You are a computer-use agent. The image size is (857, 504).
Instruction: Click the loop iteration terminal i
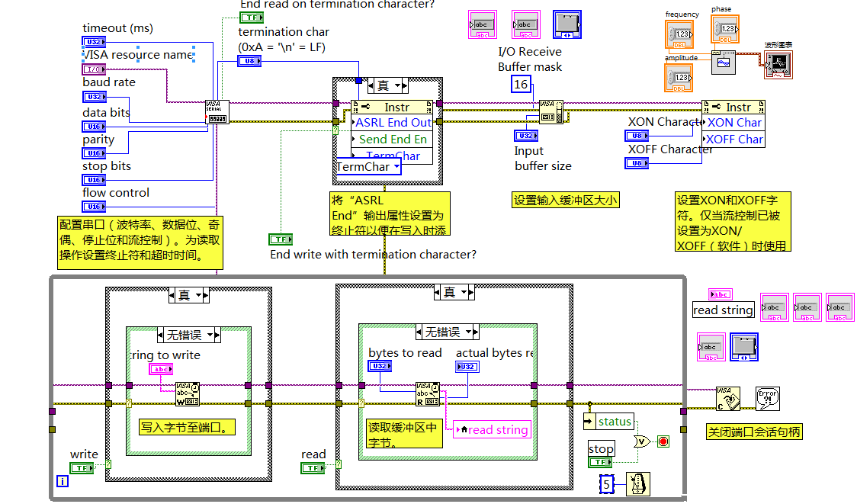pyautogui.click(x=62, y=480)
